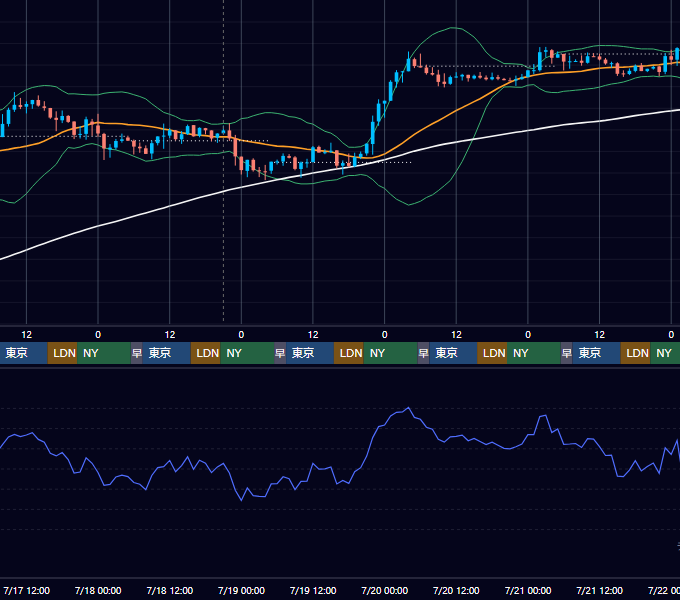Click the 7/18 12:00 date label
The image size is (680, 600).
[170, 590]
